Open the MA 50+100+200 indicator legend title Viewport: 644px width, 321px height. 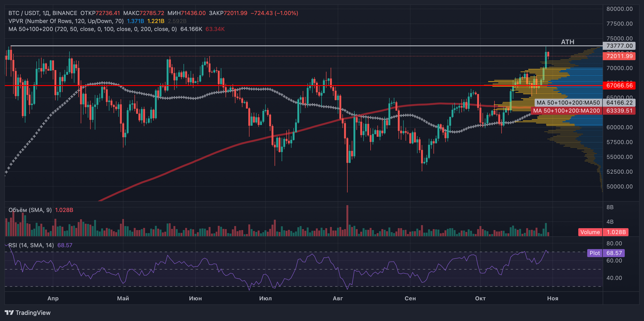click(x=92, y=29)
